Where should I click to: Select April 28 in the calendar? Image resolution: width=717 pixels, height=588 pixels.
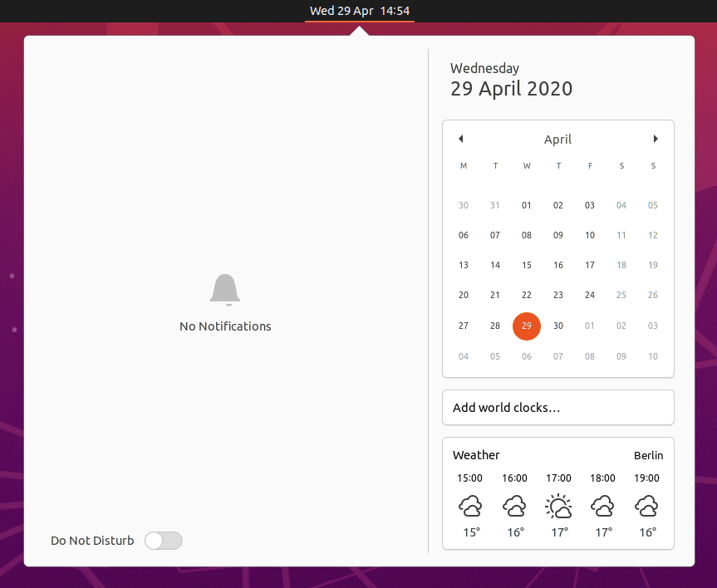click(495, 326)
